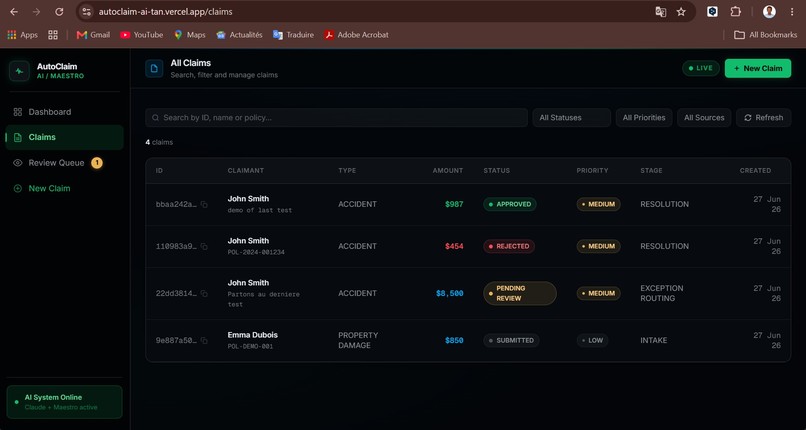This screenshot has width=806, height=430.
Task: Click the REJECTED status badge
Action: (509, 246)
